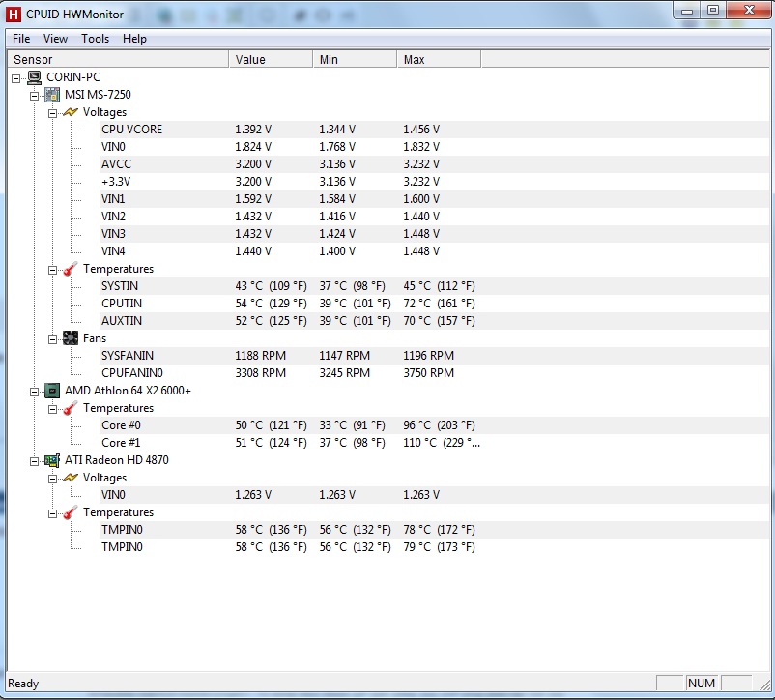Open the View menu
Image resolution: width=775 pixels, height=700 pixels.
pos(55,39)
